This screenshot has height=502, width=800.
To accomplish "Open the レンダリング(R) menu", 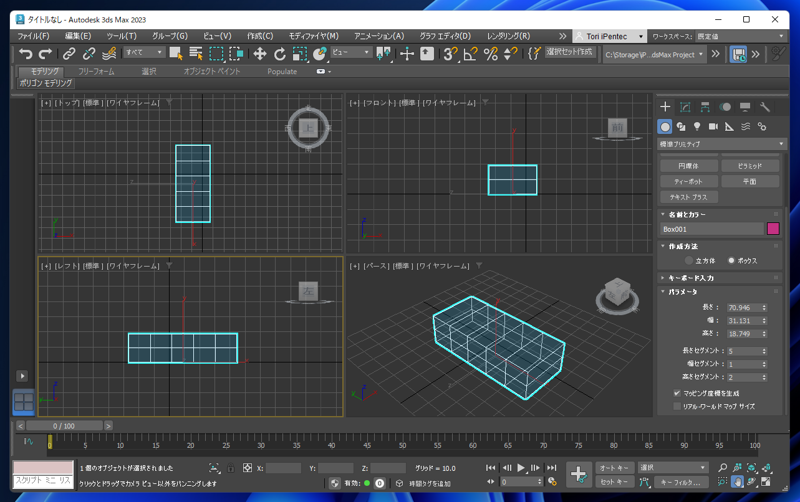I will [x=508, y=36].
